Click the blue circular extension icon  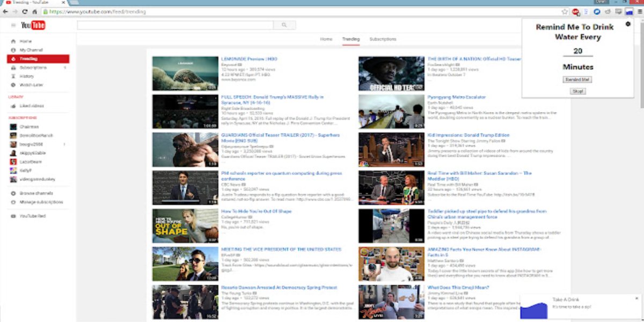coord(597,11)
